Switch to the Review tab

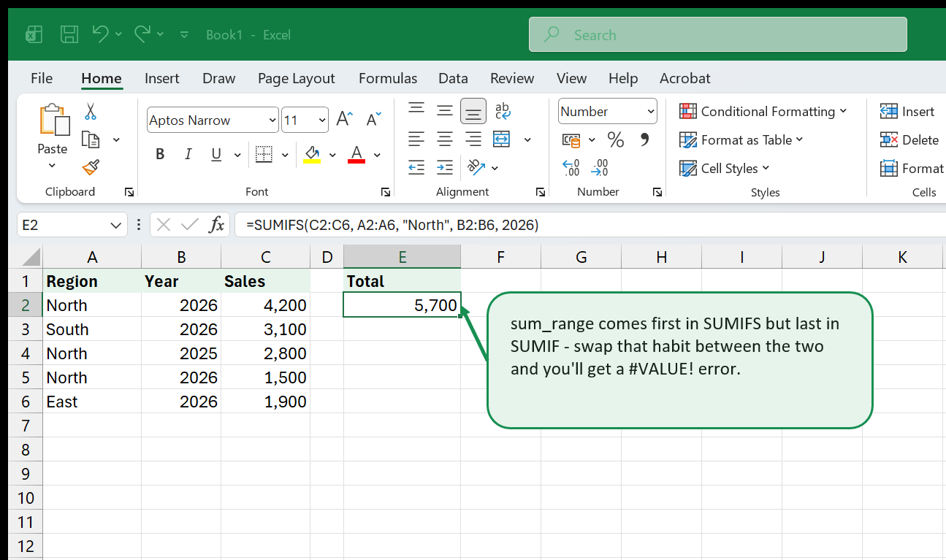tap(512, 78)
